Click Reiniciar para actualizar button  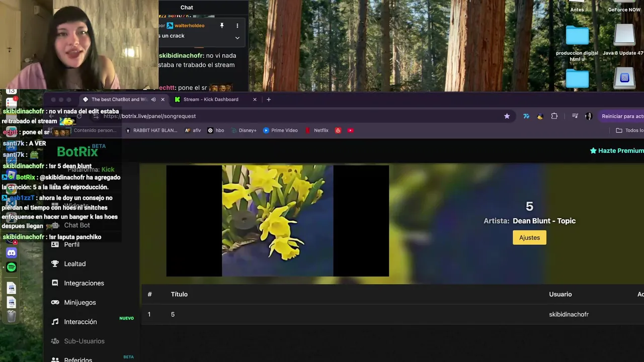(x=621, y=116)
